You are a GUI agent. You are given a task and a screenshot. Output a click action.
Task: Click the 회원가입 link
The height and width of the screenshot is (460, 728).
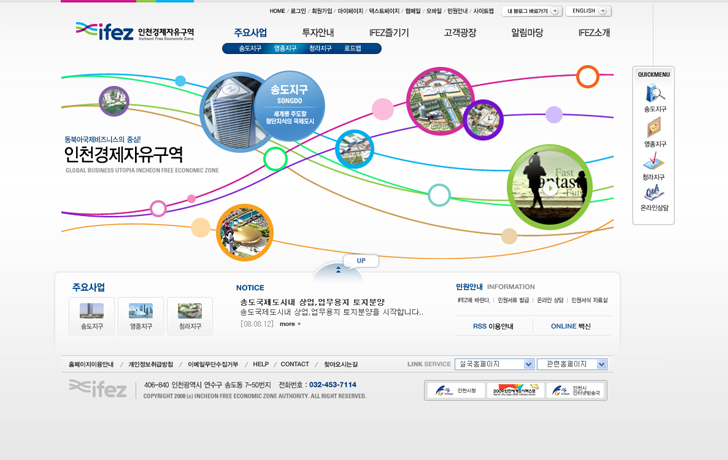pyautogui.click(x=322, y=11)
